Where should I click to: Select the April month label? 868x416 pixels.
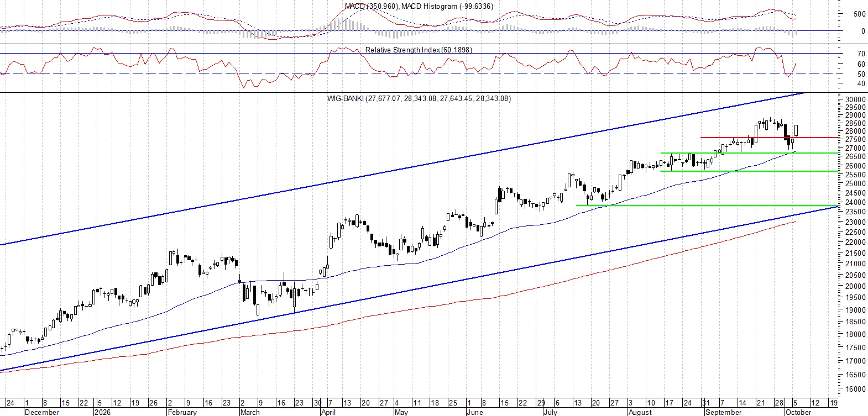pos(328,412)
